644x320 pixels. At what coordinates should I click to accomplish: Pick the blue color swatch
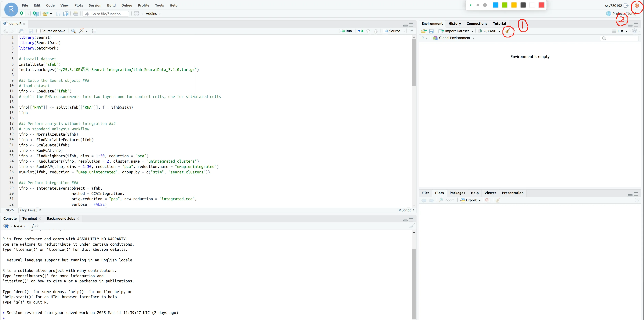point(495,5)
